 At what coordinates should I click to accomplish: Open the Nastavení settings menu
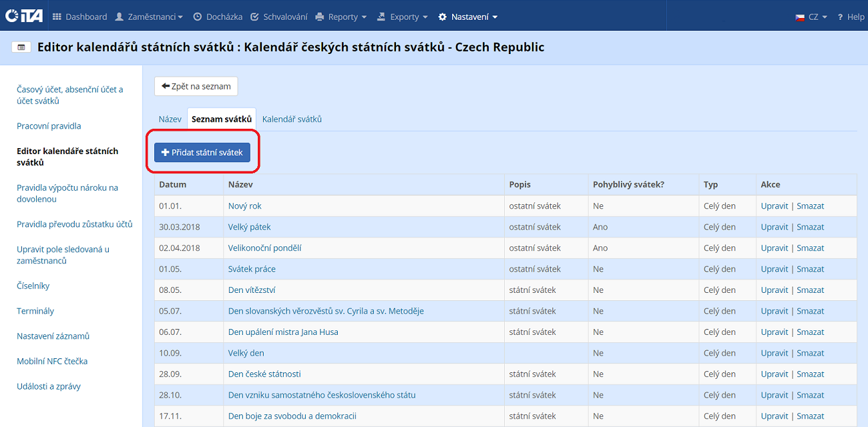(x=467, y=17)
